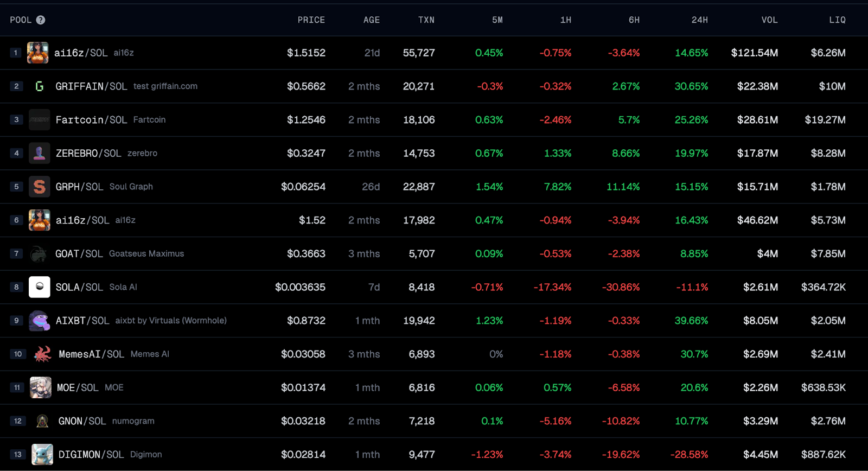Sort by the 1H change column header
Screen dimensions: 868x471
point(566,20)
